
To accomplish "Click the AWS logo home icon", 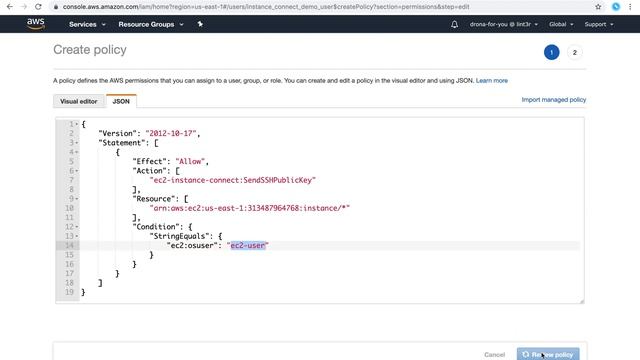I will [x=36, y=24].
